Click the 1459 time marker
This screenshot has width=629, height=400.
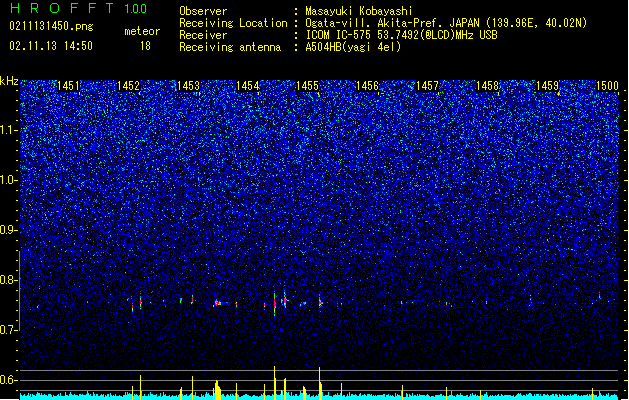(547, 86)
